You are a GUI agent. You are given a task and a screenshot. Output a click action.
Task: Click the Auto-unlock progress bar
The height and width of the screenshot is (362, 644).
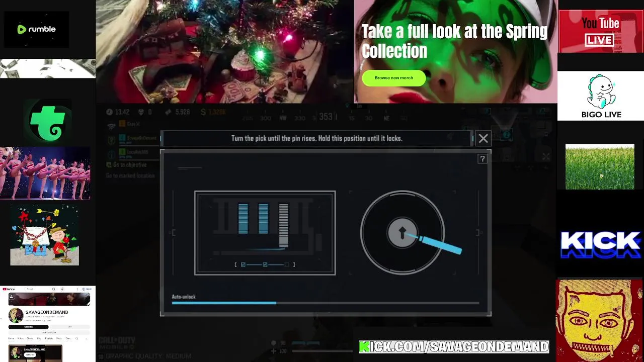click(326, 303)
